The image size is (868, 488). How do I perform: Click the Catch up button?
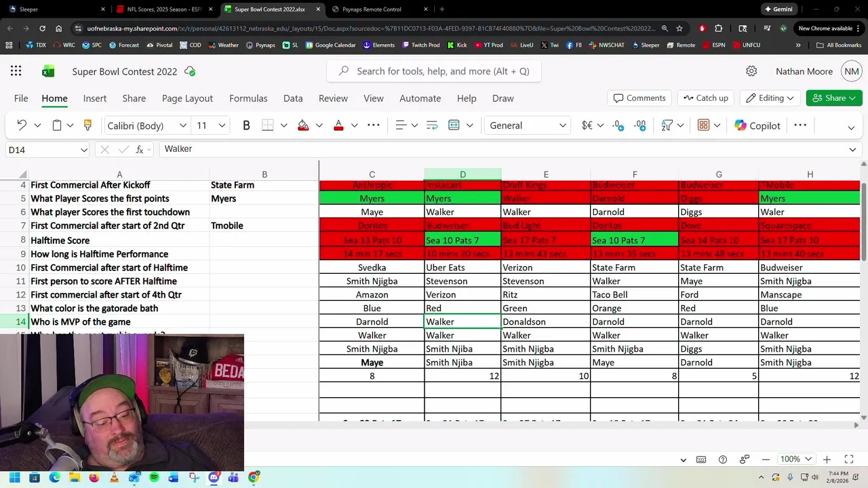[705, 98]
